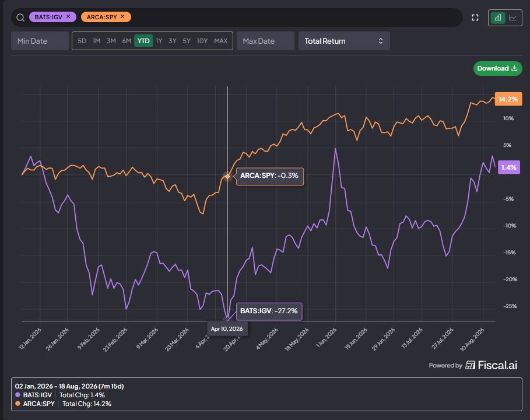This screenshot has width=530, height=420.
Task: Open the Fiscal.ai logo link
Action: pyautogui.click(x=491, y=365)
